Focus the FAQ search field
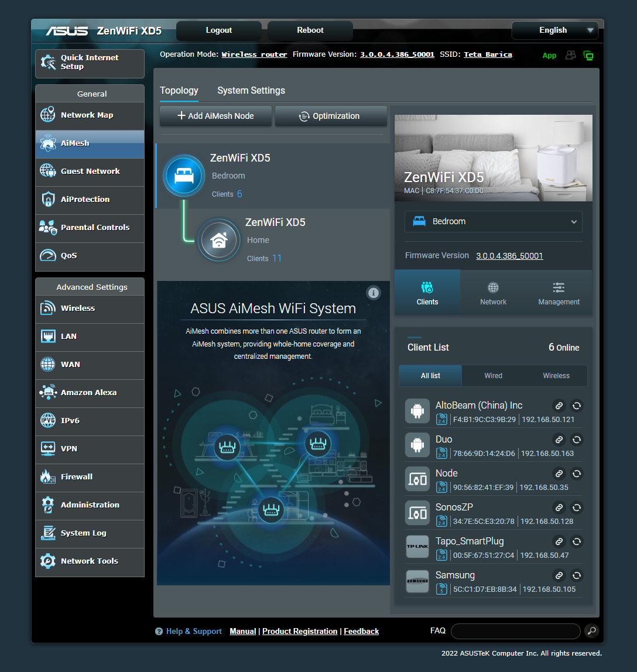This screenshot has width=637, height=672. [516, 631]
